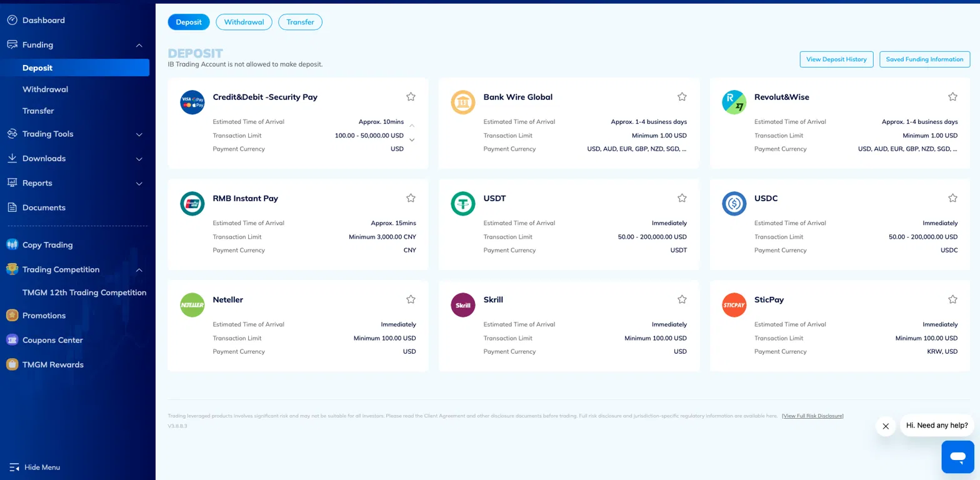Expand the Downloads chevron
The height and width of the screenshot is (480, 980).
click(139, 159)
